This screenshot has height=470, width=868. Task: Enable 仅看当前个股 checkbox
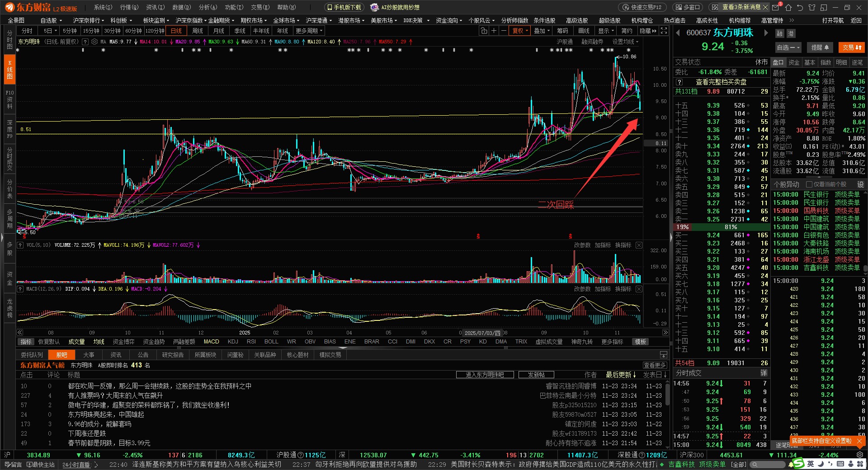pyautogui.click(x=809, y=184)
